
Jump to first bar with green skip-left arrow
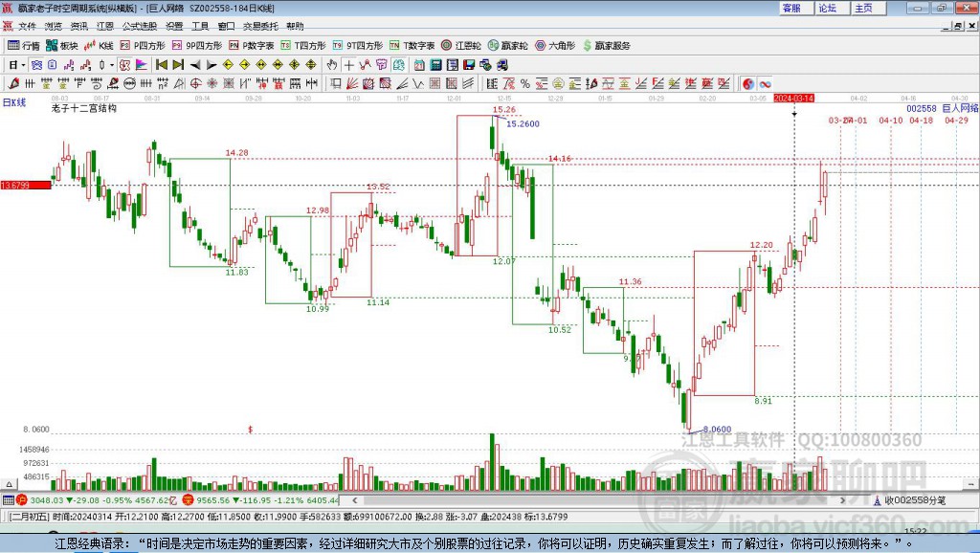pos(162,65)
